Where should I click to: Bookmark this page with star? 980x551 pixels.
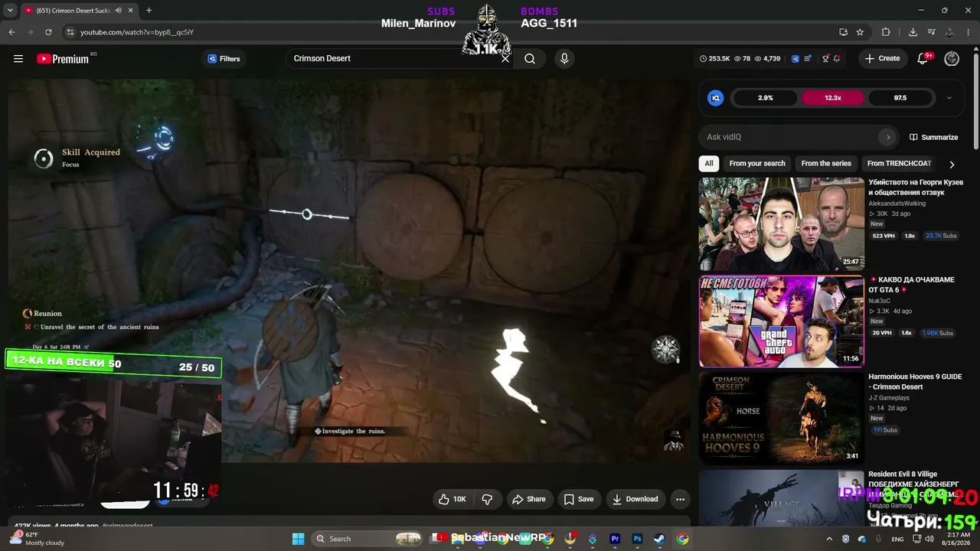point(860,32)
